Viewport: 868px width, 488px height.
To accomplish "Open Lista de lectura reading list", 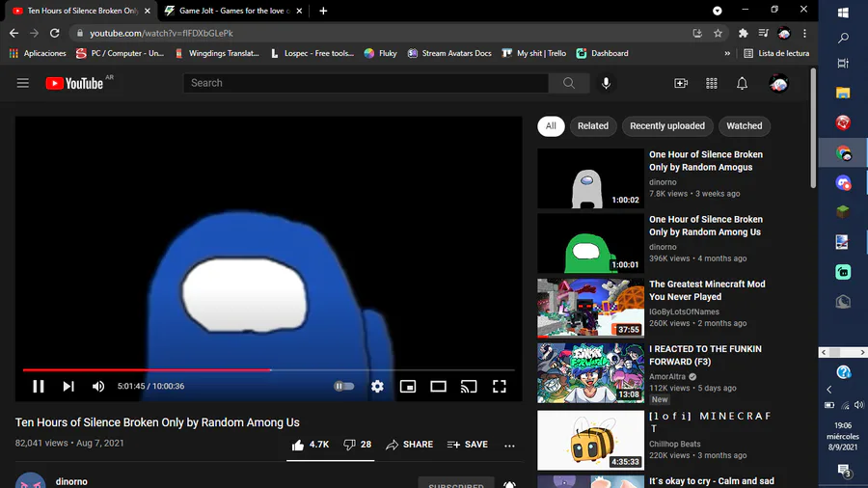I will [776, 53].
